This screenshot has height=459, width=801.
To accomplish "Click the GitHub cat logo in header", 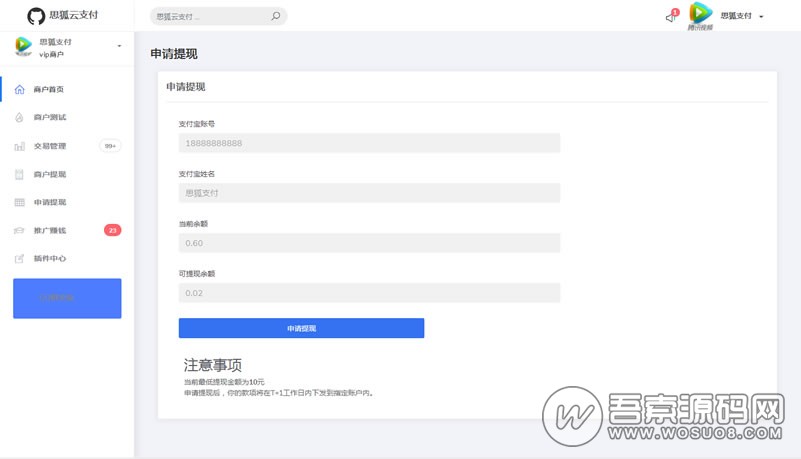I will (36, 16).
